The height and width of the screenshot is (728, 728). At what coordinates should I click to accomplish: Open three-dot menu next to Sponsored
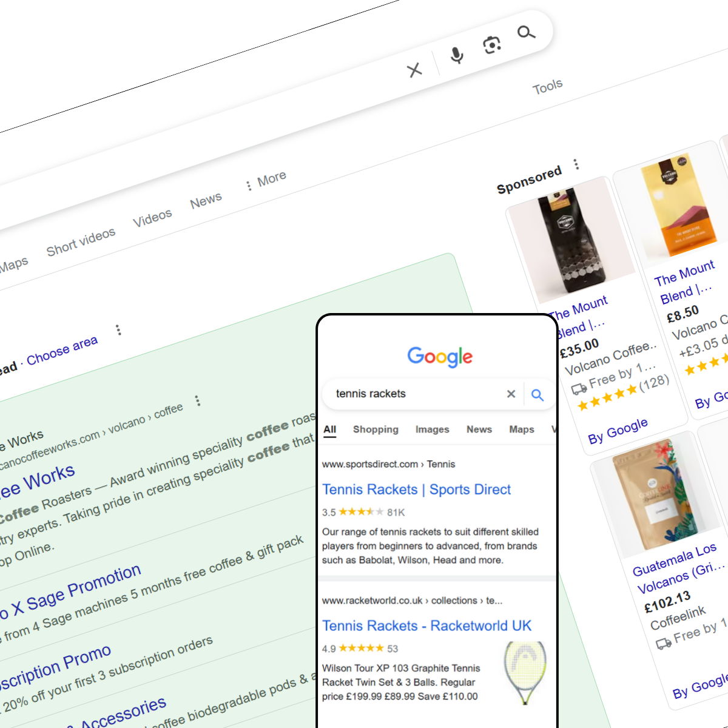(576, 164)
